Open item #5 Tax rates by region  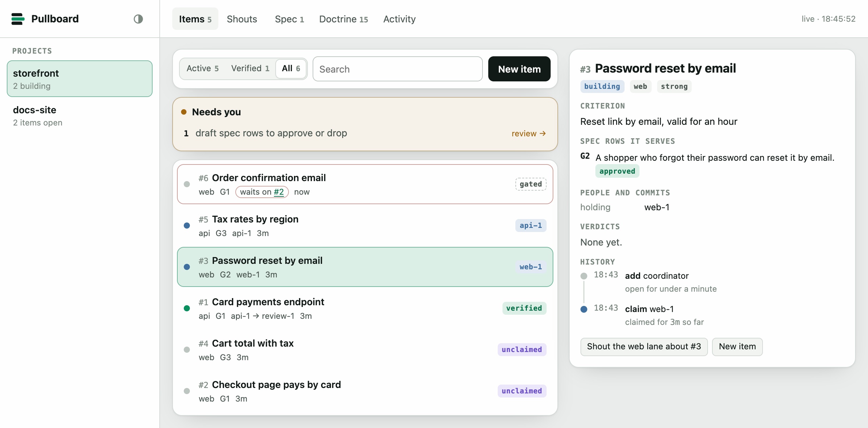tap(365, 226)
